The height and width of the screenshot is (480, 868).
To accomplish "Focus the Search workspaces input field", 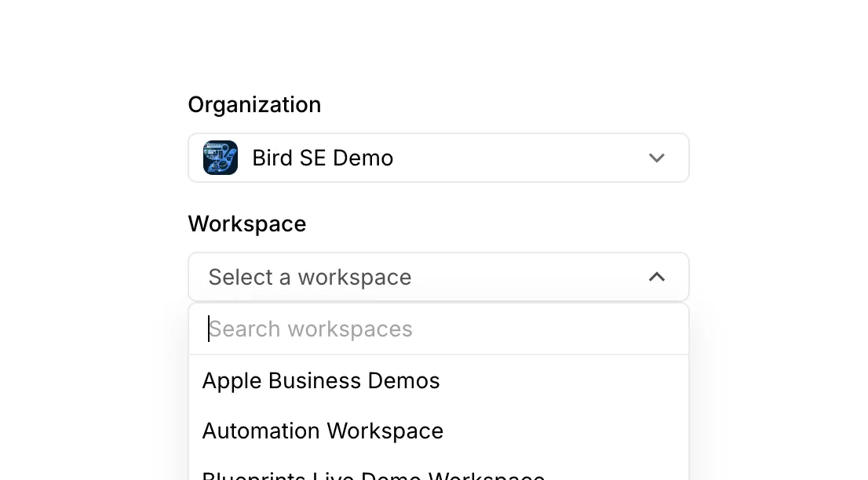I will click(x=439, y=329).
